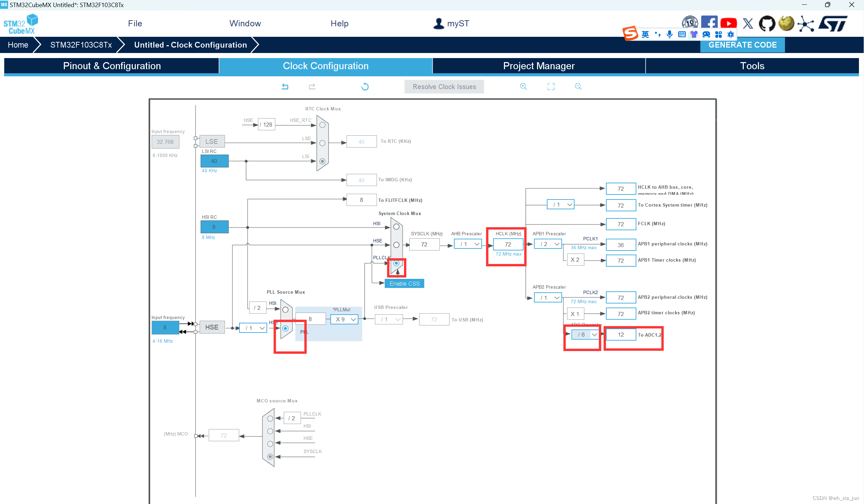Click the HCLK (MHz) value field
This screenshot has height=504, width=864.
point(508,244)
